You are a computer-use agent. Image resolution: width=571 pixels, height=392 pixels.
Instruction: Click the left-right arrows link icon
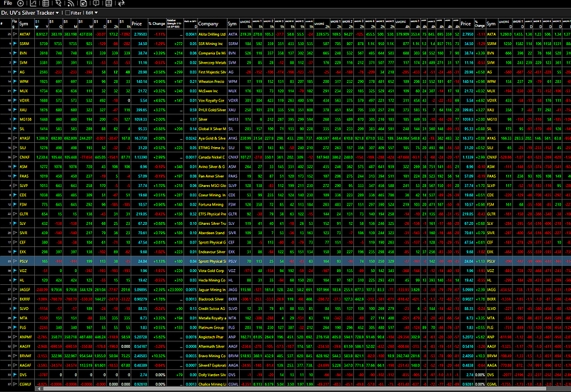click(x=121, y=4)
